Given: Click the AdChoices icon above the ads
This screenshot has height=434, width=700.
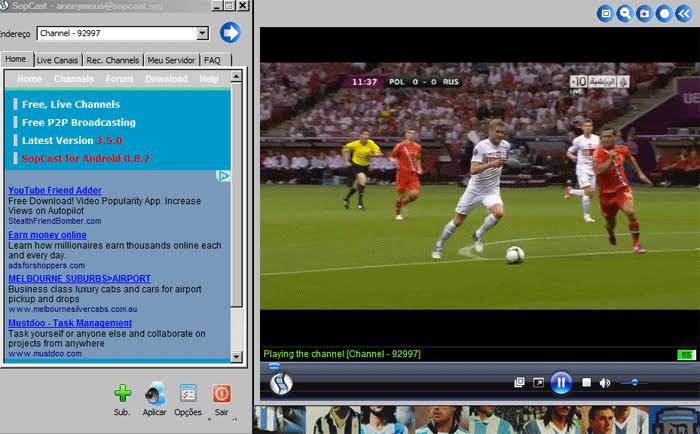Looking at the screenshot, I should 223,176.
